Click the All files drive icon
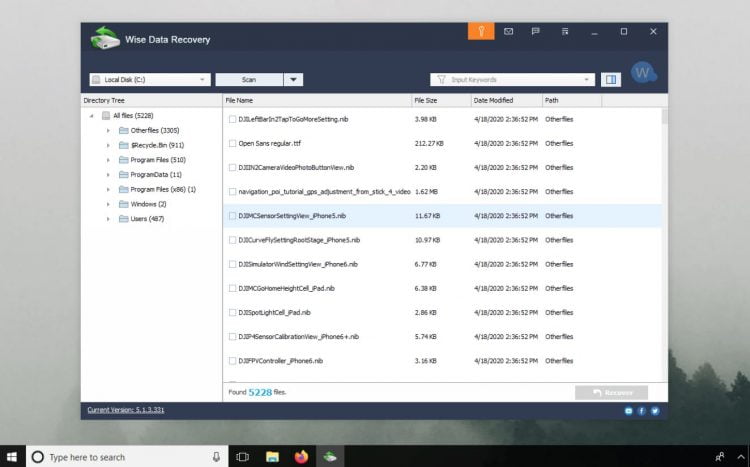This screenshot has width=750, height=467. 106,116
